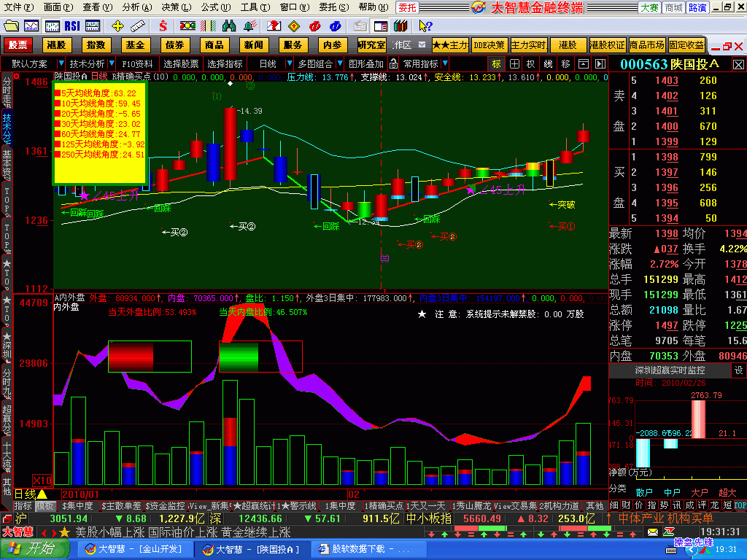Screen dimensions: 747x560
Task: Expand the 多图组合 dropdown arrow
Action: click(340, 63)
